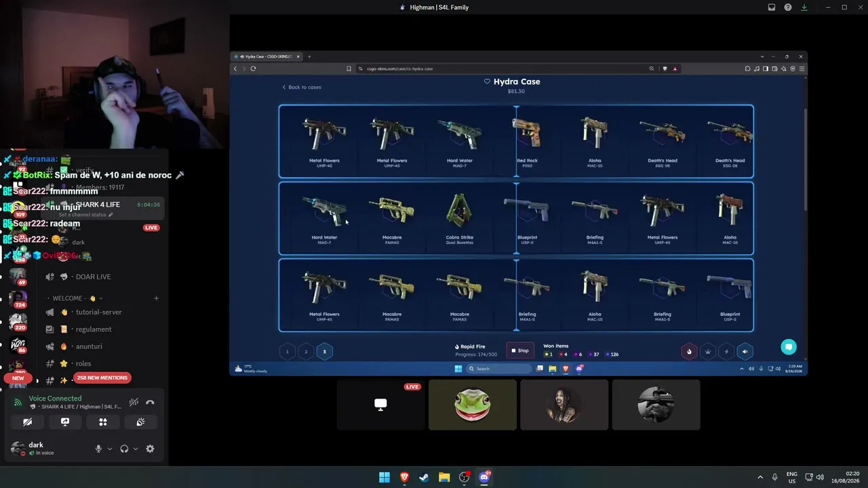Favorite the Hydra Case with heart icon

487,81
